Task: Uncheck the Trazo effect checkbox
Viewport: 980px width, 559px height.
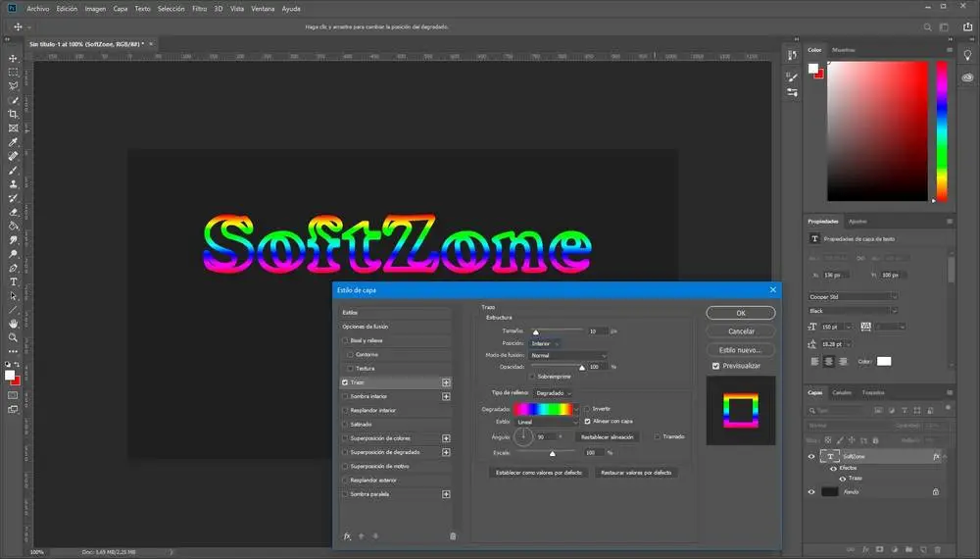Action: point(345,382)
